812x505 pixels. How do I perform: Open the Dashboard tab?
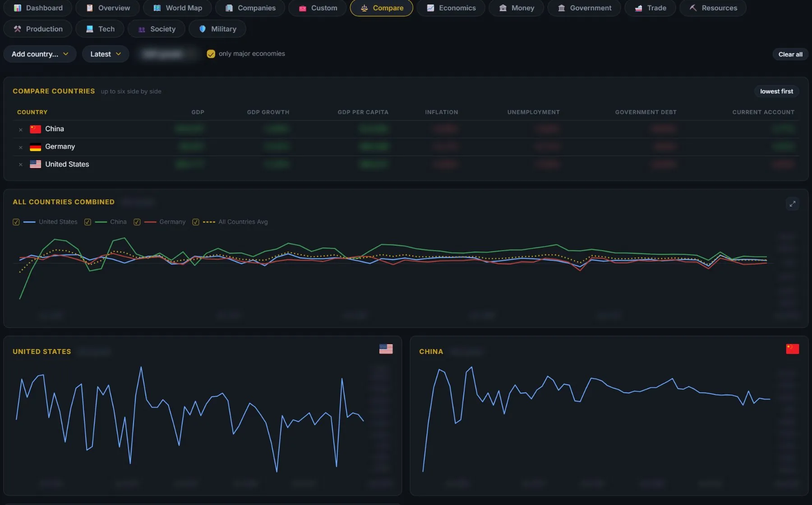[x=38, y=8]
